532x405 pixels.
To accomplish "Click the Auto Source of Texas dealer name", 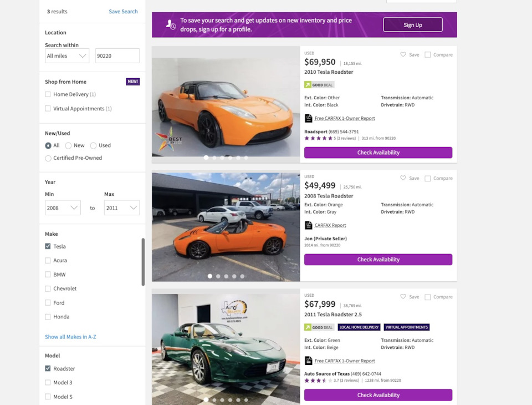I will coord(327,374).
